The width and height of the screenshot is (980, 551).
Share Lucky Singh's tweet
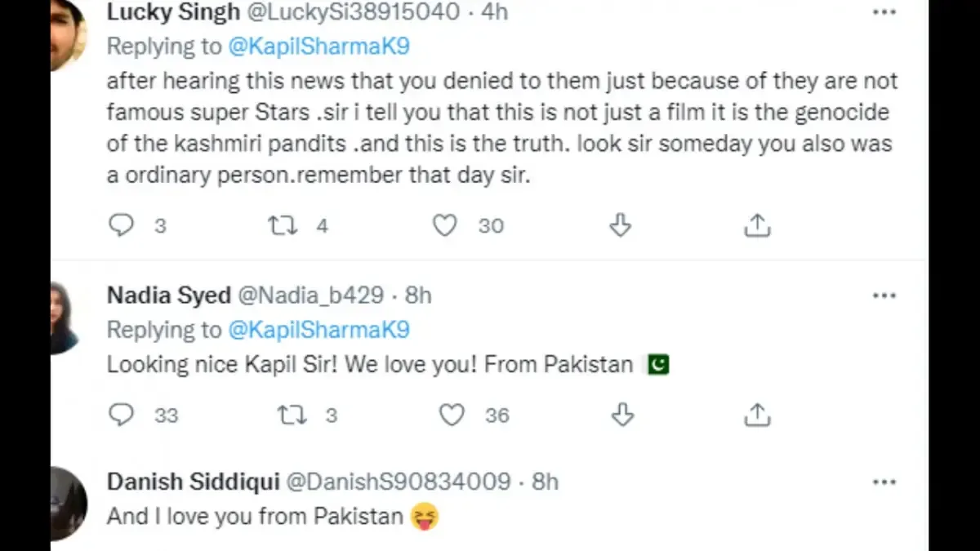click(x=757, y=225)
